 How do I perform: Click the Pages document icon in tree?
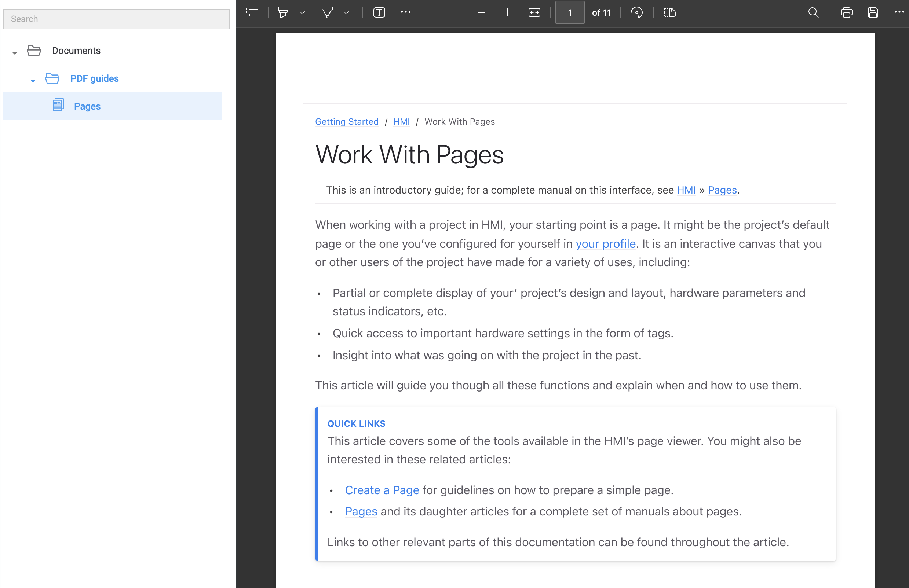[58, 105]
